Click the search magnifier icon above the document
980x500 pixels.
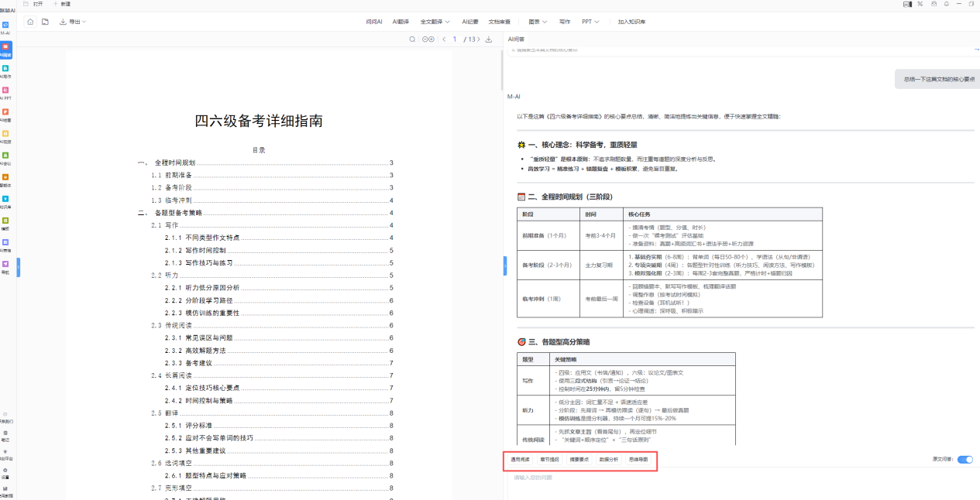(x=413, y=39)
